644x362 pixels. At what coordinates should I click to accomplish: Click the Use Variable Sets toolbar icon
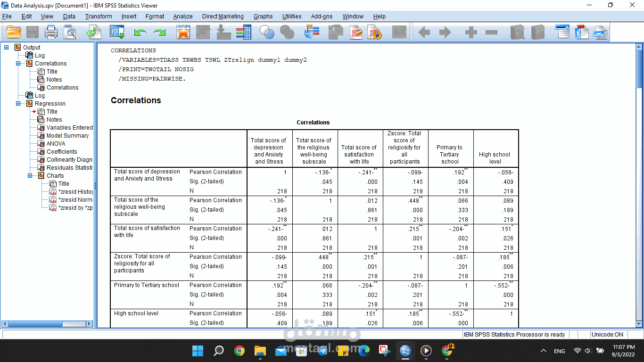coord(312,32)
